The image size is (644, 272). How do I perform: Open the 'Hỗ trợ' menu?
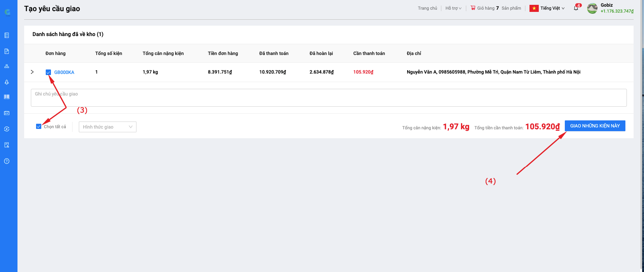click(x=453, y=8)
